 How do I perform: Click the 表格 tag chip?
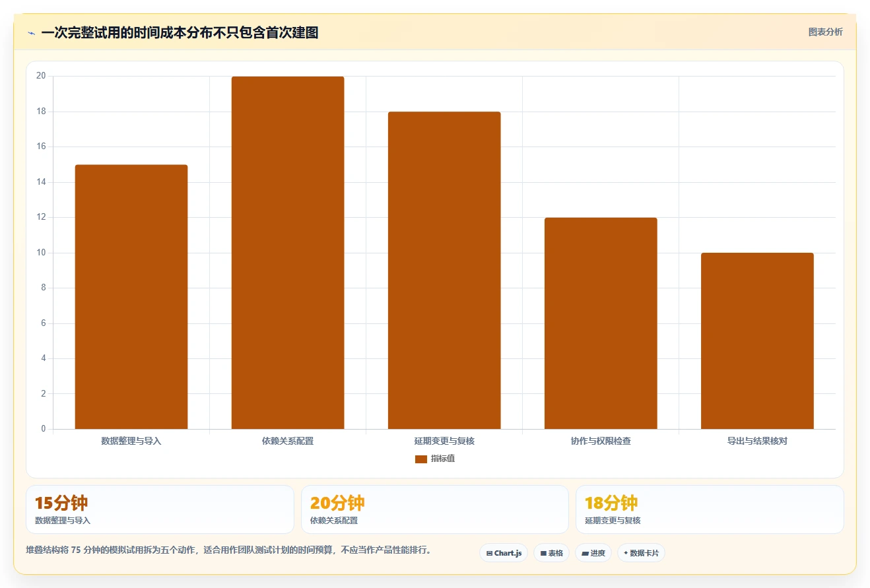(552, 553)
